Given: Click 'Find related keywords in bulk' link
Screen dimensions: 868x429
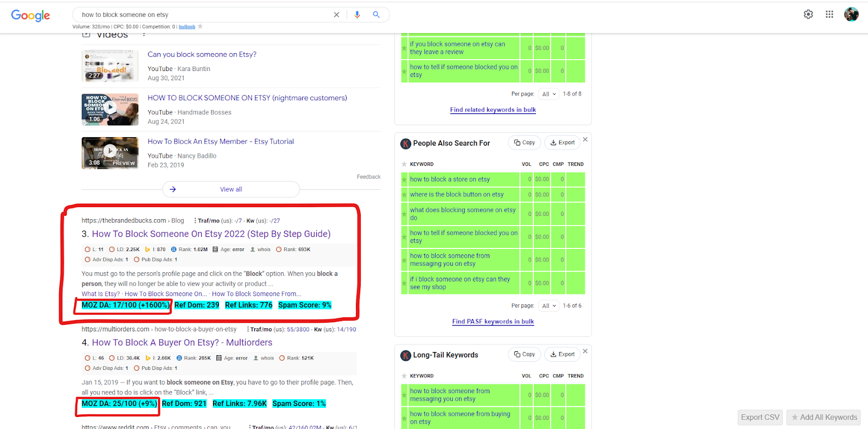Looking at the screenshot, I should tap(493, 110).
